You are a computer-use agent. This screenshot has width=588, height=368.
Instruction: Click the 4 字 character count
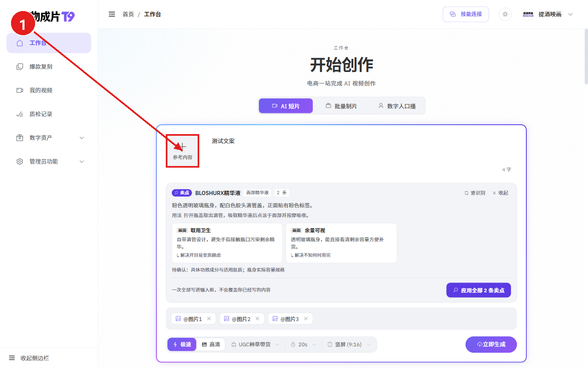point(507,170)
